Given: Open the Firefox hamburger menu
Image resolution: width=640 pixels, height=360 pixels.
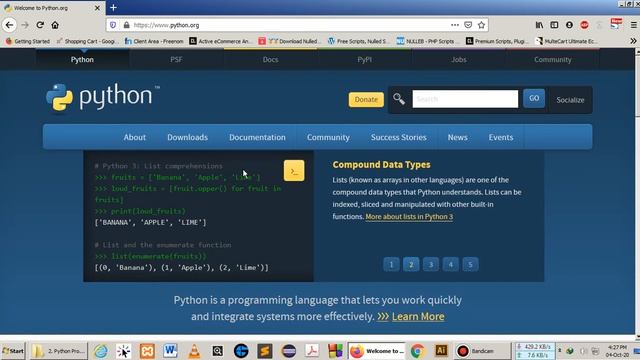Looking at the screenshot, I should pyautogui.click(x=633, y=25).
